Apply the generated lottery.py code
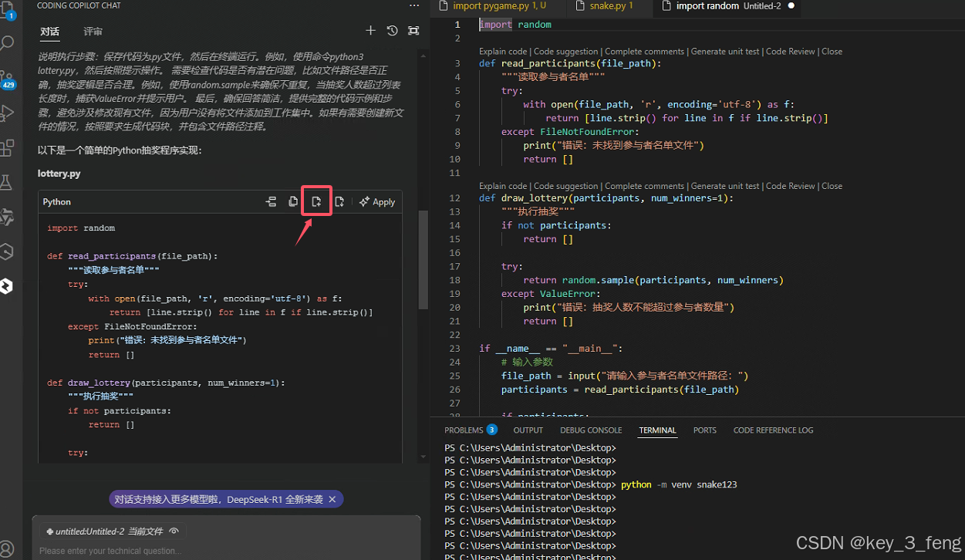Screen dimensions: 965x560 tap(377, 202)
